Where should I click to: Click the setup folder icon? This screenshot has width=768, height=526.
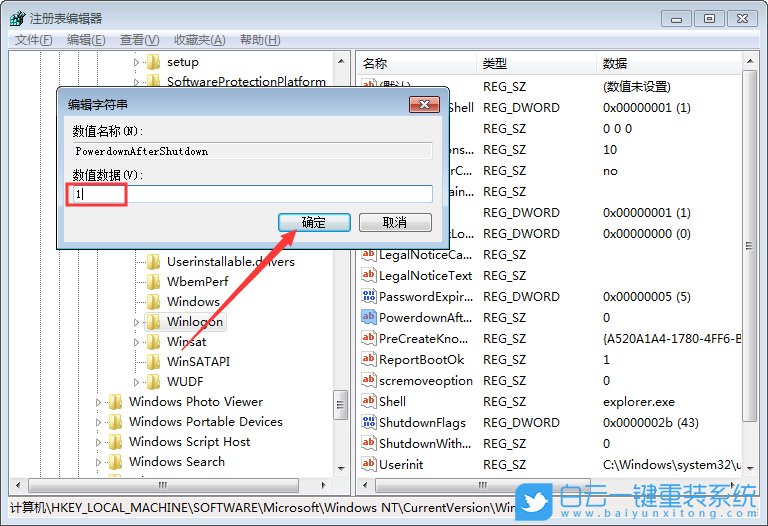pyautogui.click(x=153, y=62)
